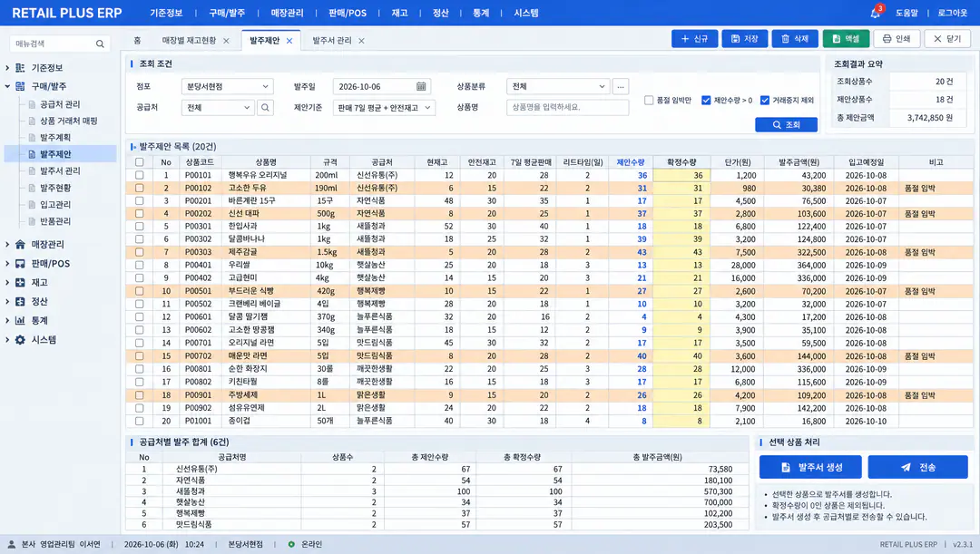Click the 저장 button
Viewport: 980px width, 554px height.
tap(744, 39)
